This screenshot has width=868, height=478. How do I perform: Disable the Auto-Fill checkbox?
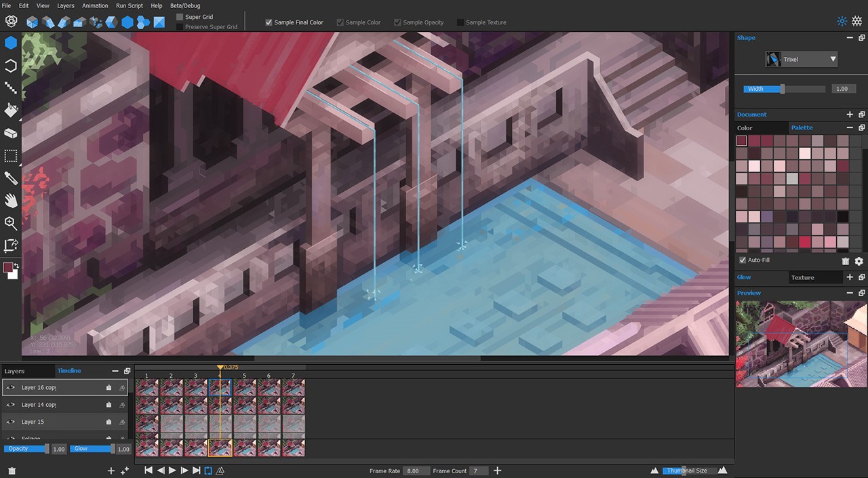pyautogui.click(x=743, y=260)
